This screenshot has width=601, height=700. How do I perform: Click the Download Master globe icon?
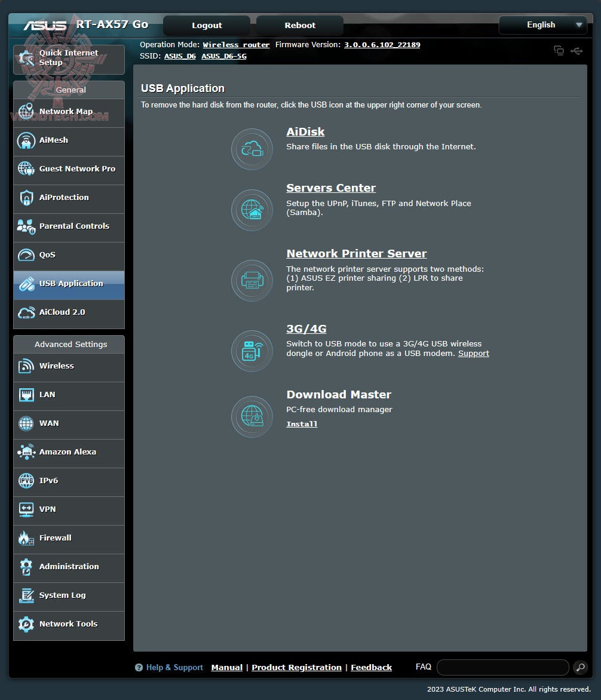(x=252, y=416)
